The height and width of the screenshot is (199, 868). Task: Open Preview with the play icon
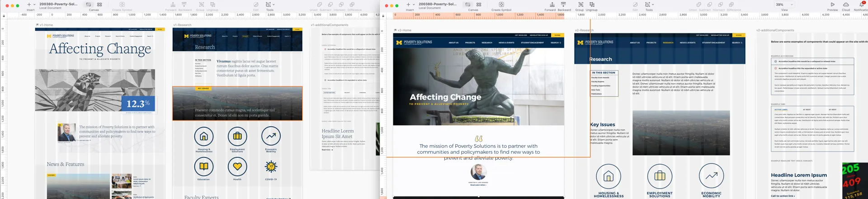832,5
